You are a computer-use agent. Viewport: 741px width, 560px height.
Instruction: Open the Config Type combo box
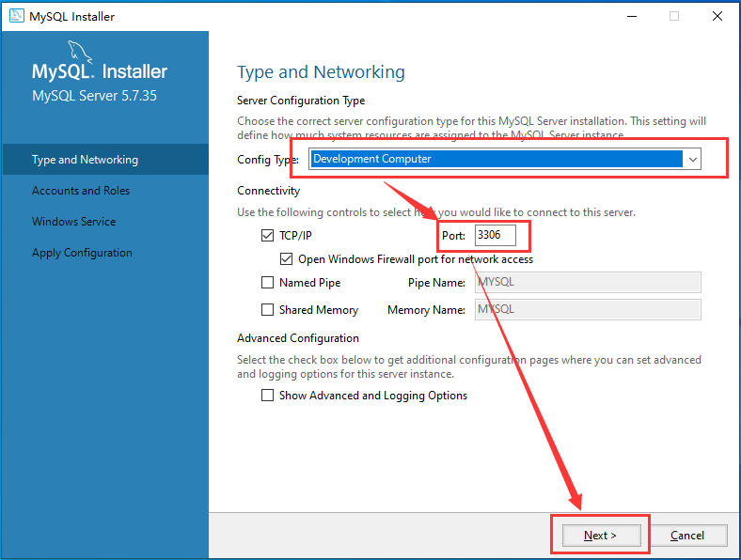496,160
